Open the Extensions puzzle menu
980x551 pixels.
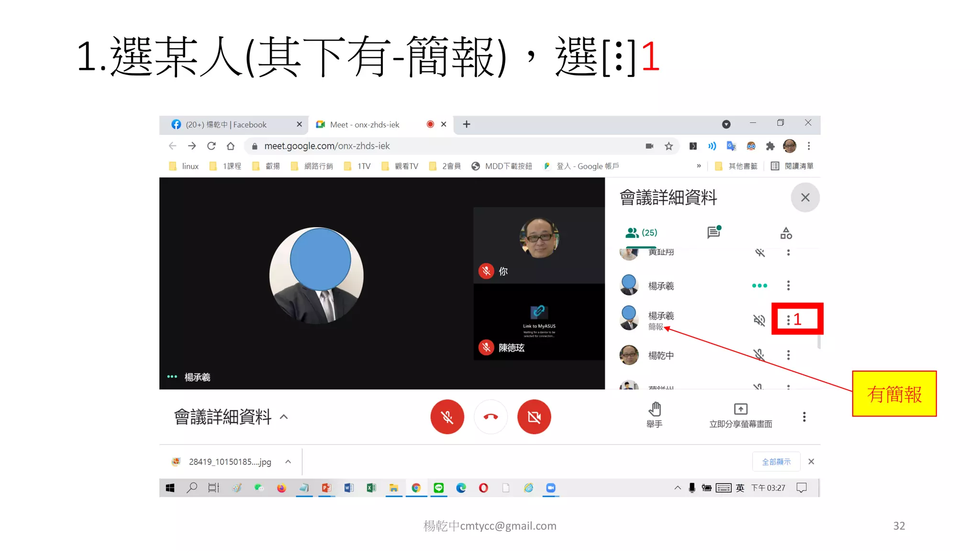coord(770,146)
